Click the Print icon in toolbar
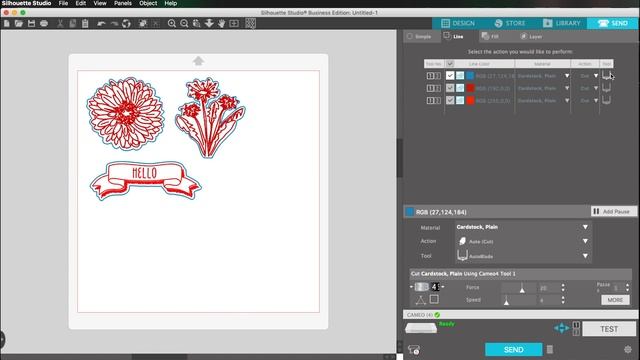 coord(44,23)
